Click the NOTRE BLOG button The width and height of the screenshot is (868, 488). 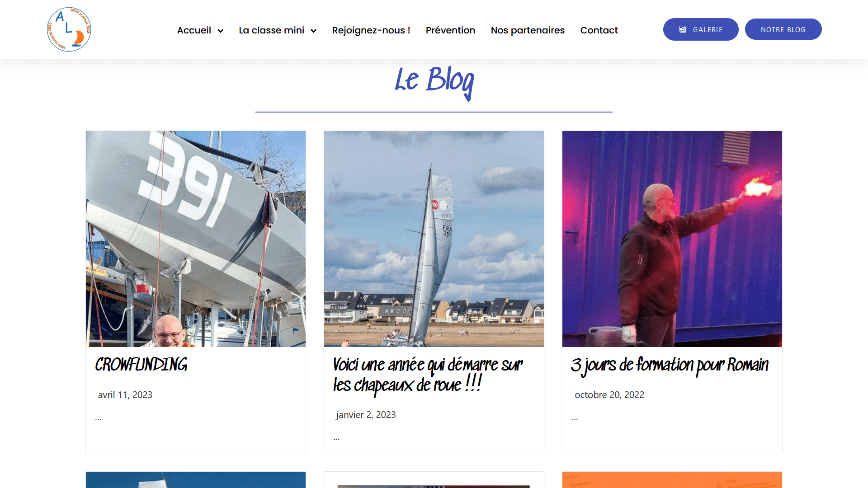[x=783, y=29]
